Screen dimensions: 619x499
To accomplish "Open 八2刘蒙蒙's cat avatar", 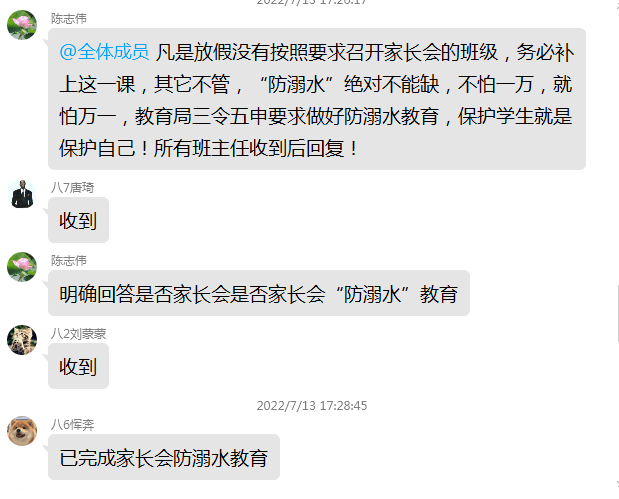I will point(22,340).
